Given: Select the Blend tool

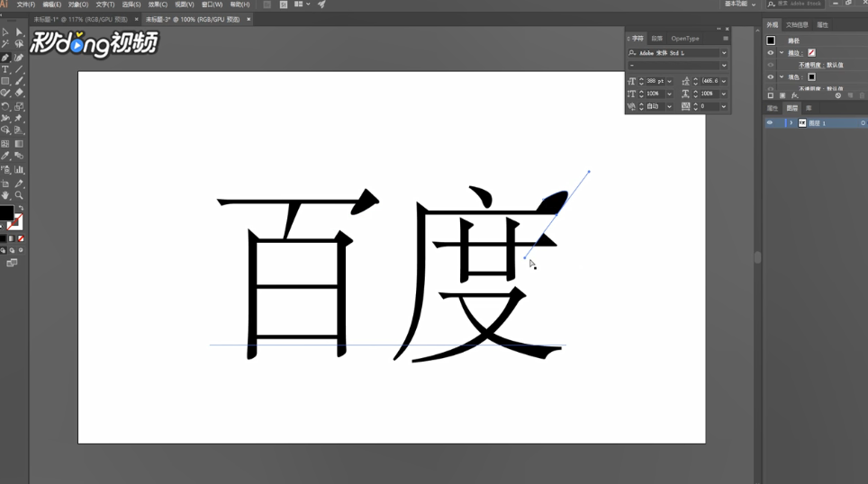Looking at the screenshot, I should [x=19, y=156].
